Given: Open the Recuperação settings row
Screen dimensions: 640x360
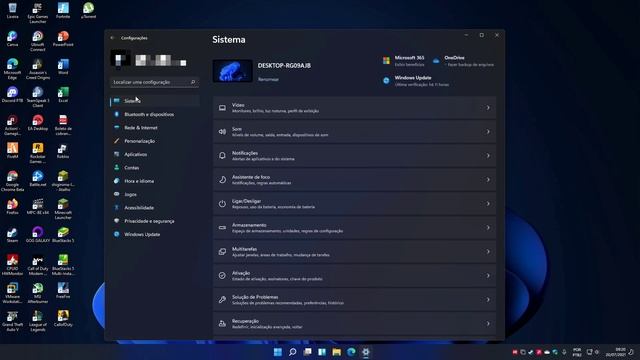Looking at the screenshot, I should (354, 323).
